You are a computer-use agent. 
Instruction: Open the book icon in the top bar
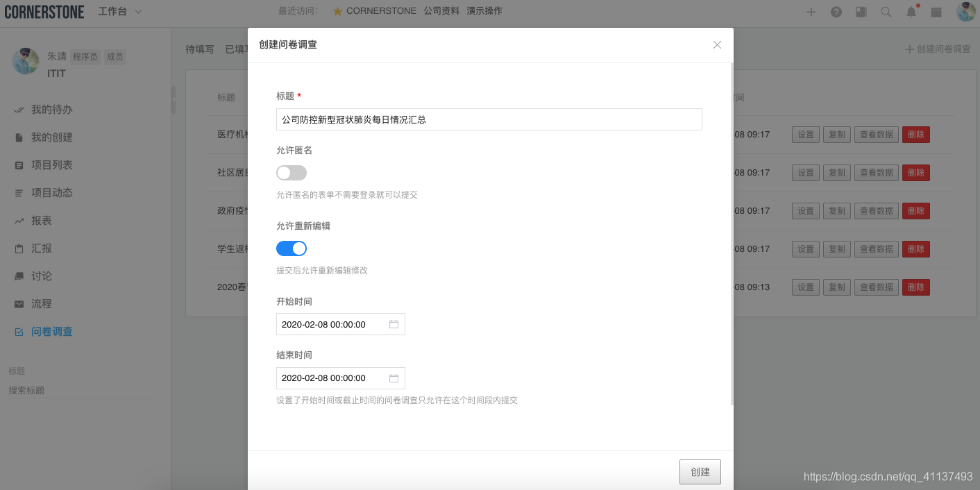tap(861, 12)
